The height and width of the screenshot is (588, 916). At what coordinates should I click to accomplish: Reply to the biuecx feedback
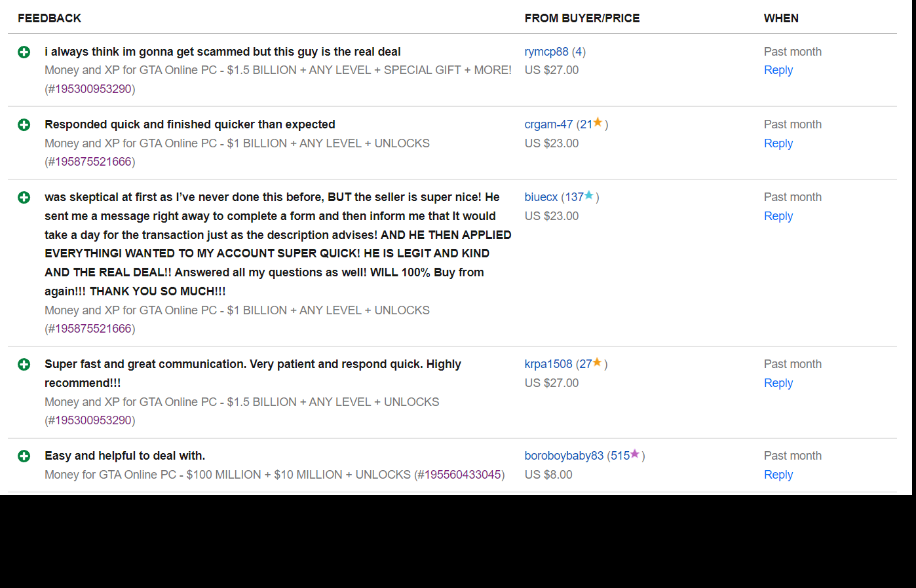(x=778, y=216)
